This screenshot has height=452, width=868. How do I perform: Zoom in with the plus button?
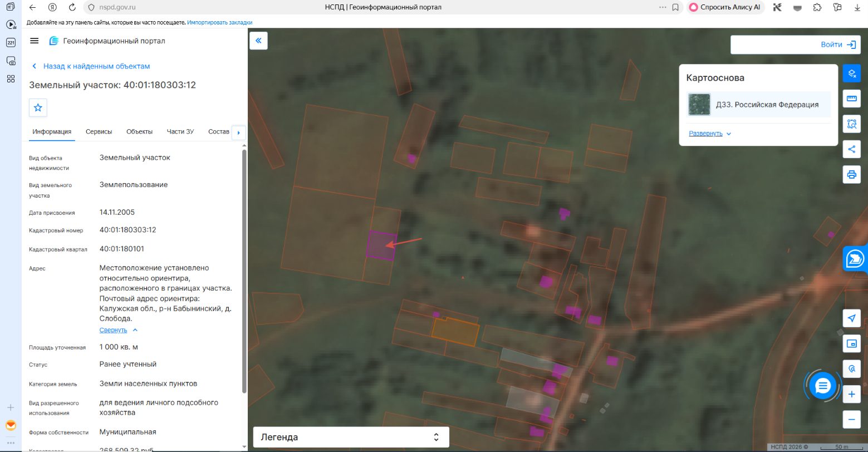pyautogui.click(x=851, y=395)
